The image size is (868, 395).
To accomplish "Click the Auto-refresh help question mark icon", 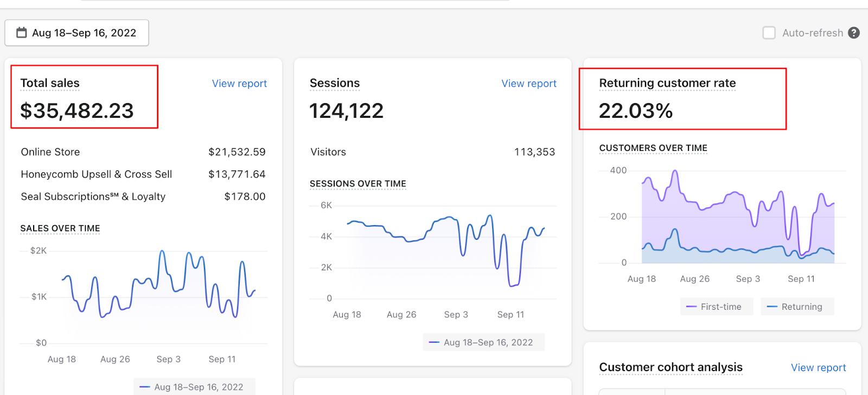I will point(854,33).
